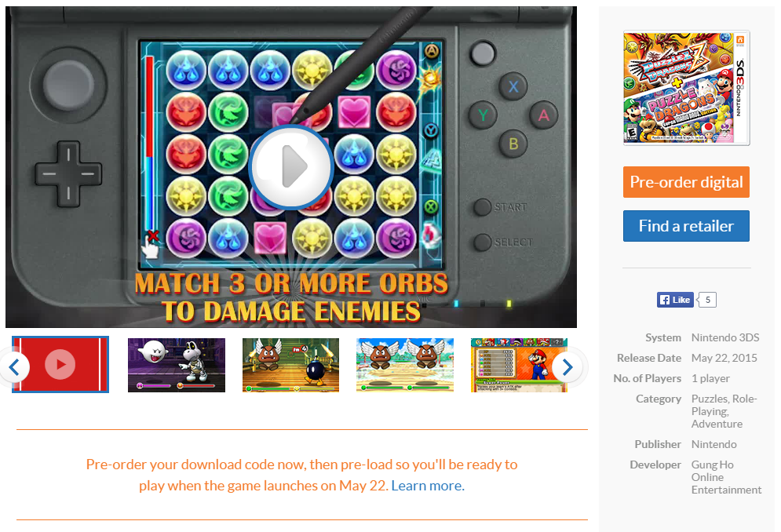This screenshot has height=532, width=781.
Task: Click the pink heart orb in bottom row
Action: [x=270, y=237]
